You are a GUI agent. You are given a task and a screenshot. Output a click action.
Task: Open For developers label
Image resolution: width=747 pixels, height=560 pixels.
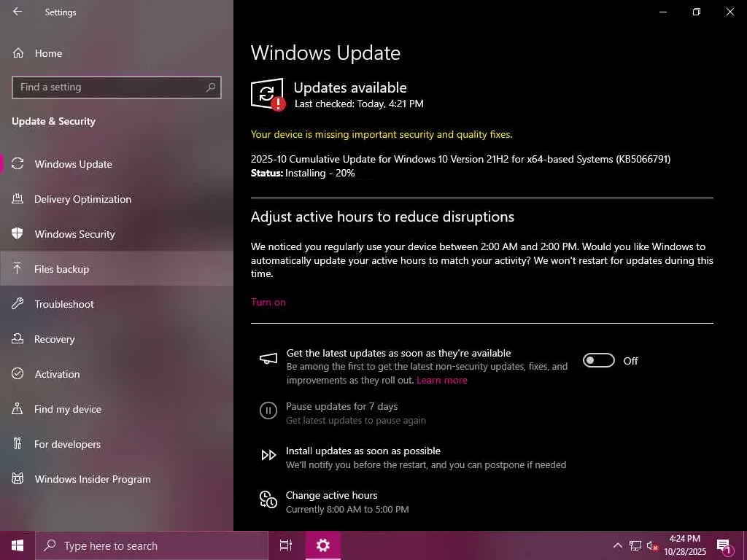(x=67, y=444)
